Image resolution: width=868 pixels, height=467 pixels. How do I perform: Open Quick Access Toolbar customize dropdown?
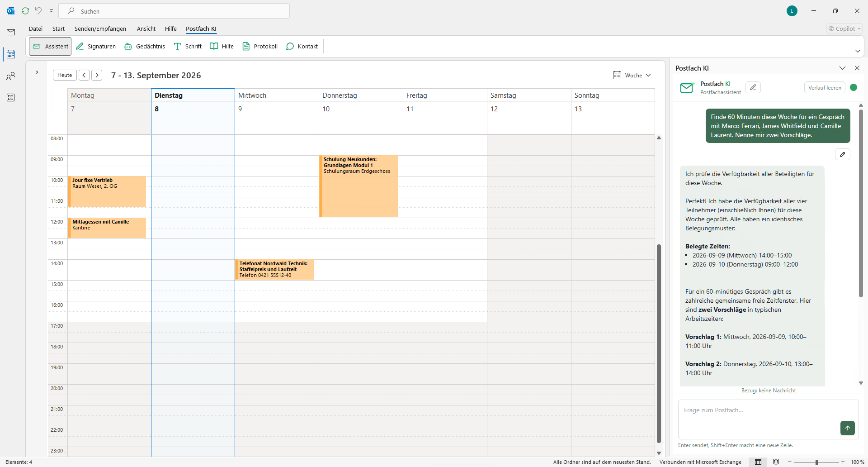(x=51, y=11)
